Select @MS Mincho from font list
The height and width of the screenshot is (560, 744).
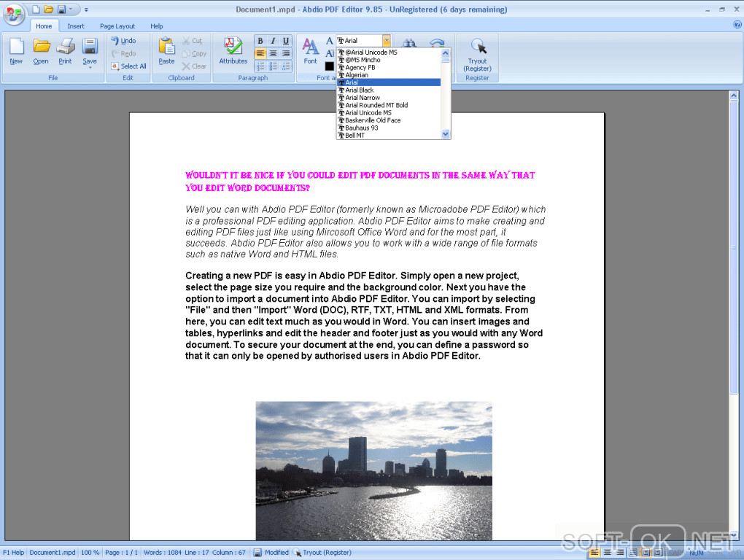389,60
